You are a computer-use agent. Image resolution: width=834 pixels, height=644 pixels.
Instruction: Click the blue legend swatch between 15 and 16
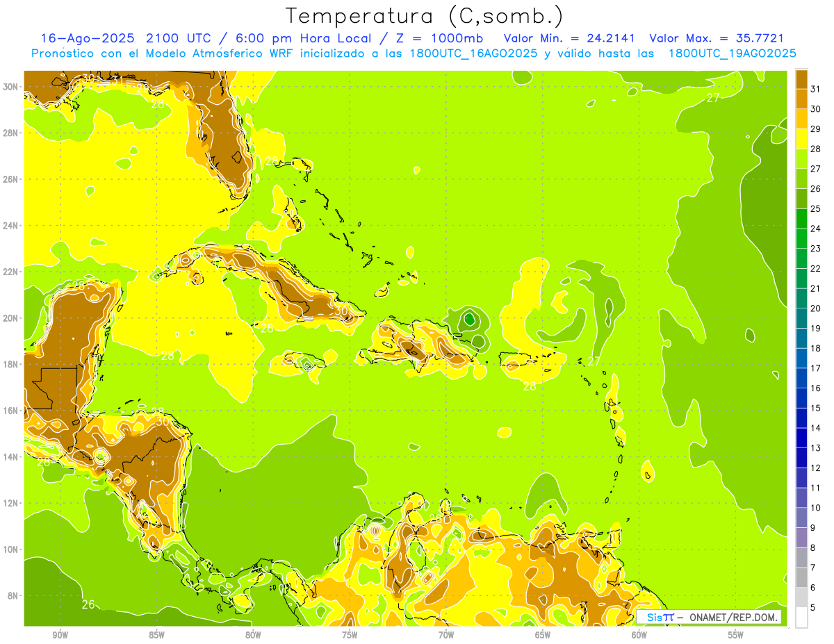[801, 398]
